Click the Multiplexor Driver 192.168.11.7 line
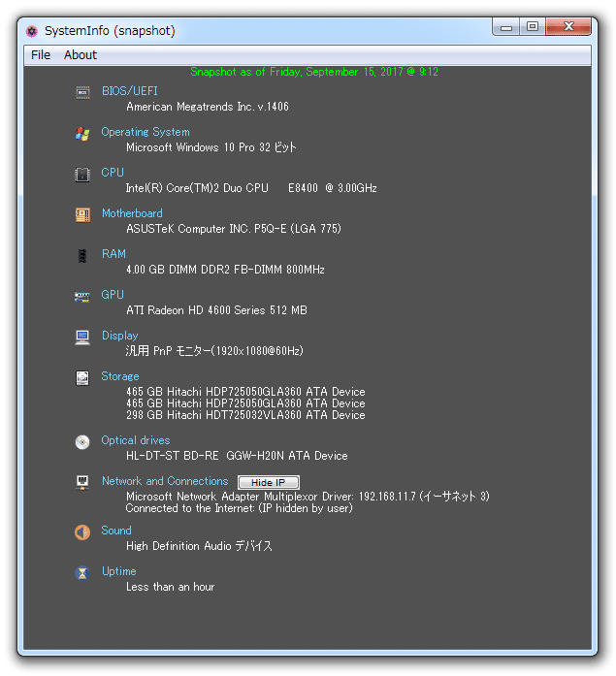616x676 pixels. click(x=308, y=497)
